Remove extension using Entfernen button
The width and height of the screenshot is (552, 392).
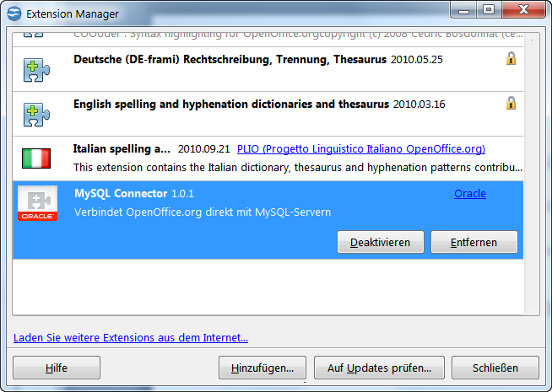[474, 242]
